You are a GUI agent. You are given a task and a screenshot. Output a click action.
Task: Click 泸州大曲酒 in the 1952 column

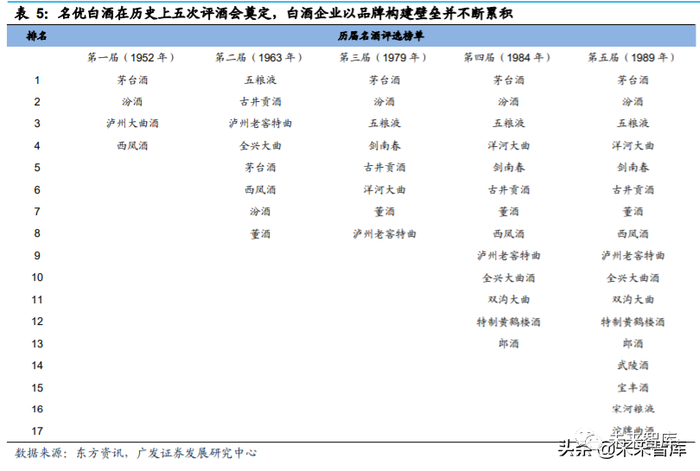point(132,123)
